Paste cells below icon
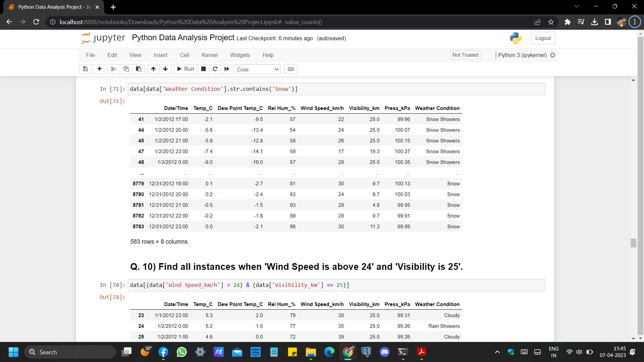Viewport: 644px width, 362px height. pyautogui.click(x=139, y=69)
